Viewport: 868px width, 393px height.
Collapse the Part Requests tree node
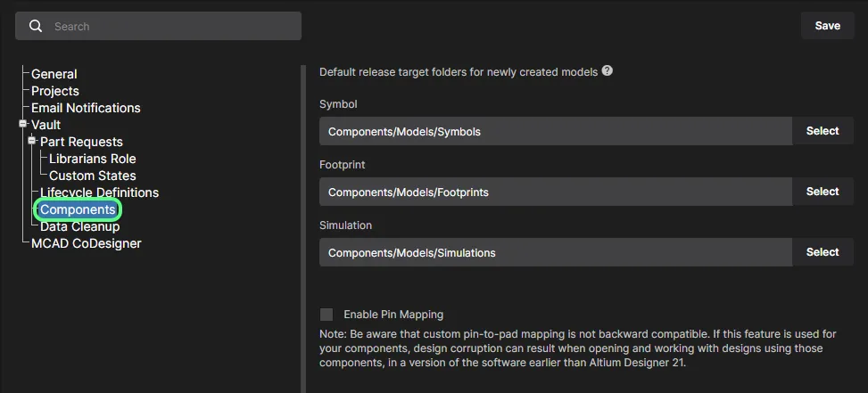tap(32, 142)
